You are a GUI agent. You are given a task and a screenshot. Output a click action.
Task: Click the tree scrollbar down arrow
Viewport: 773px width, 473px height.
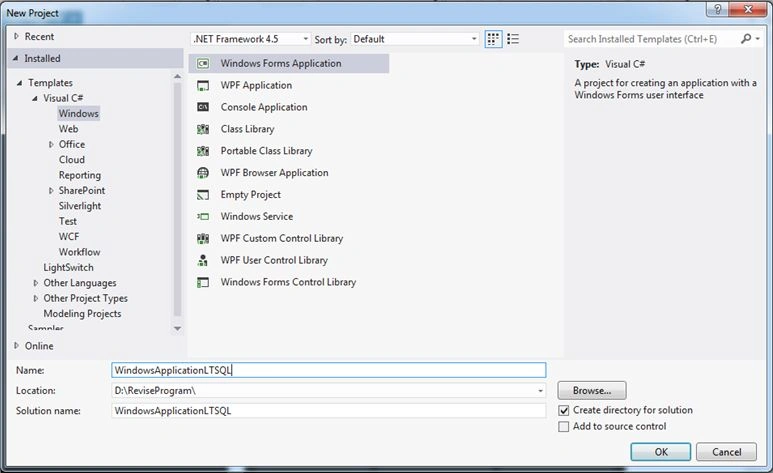point(177,328)
